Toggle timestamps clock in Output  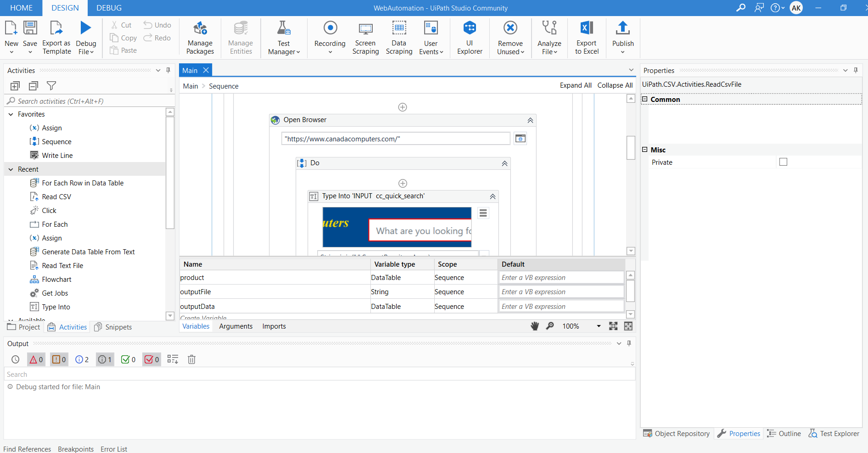pos(16,359)
